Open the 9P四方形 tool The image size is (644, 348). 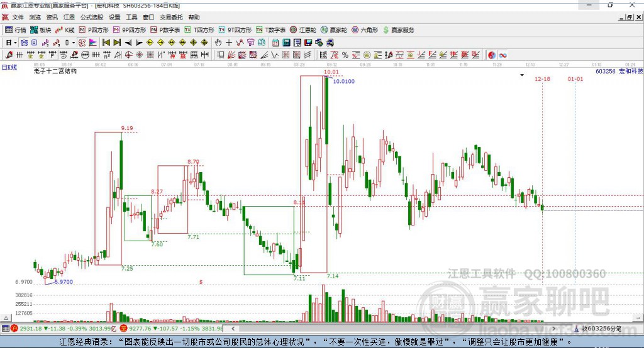tap(130, 30)
